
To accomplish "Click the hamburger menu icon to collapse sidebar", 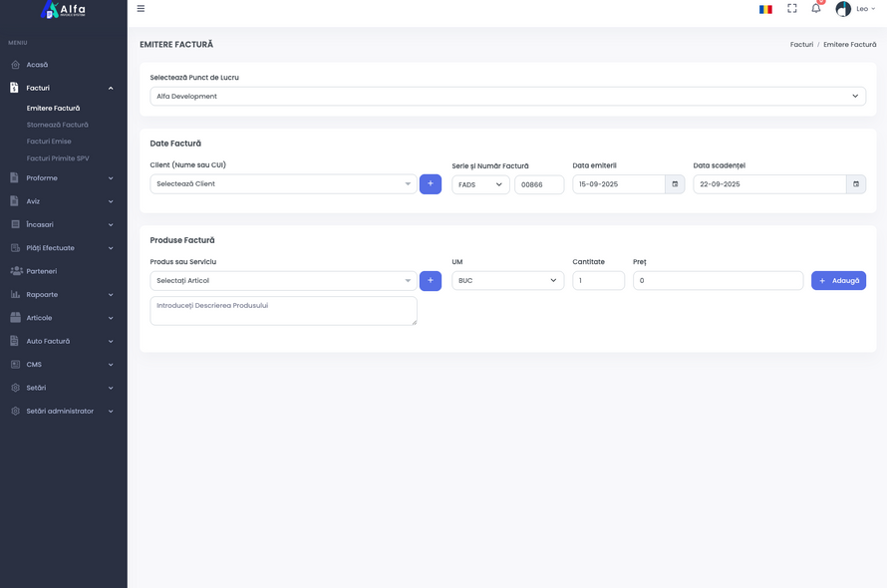I will tap(141, 9).
